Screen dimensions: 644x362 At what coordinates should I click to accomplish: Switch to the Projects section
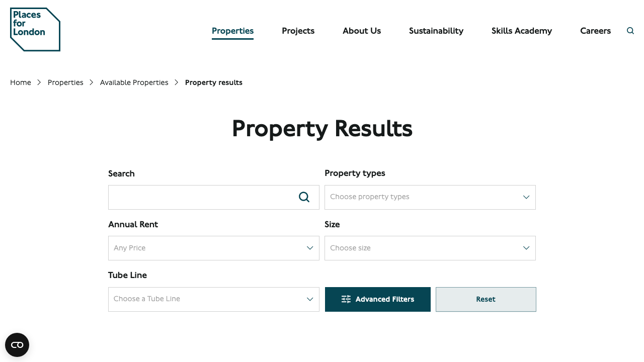click(298, 31)
